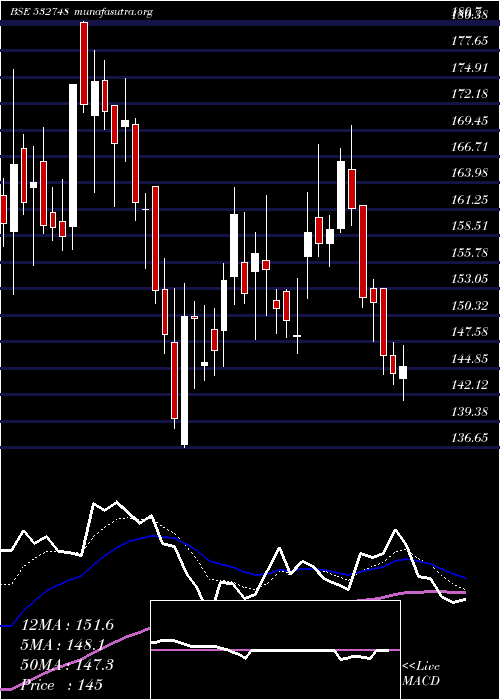The image size is (500, 700).
Task: Click the 153.05 price axis label
Action: click(469, 279)
